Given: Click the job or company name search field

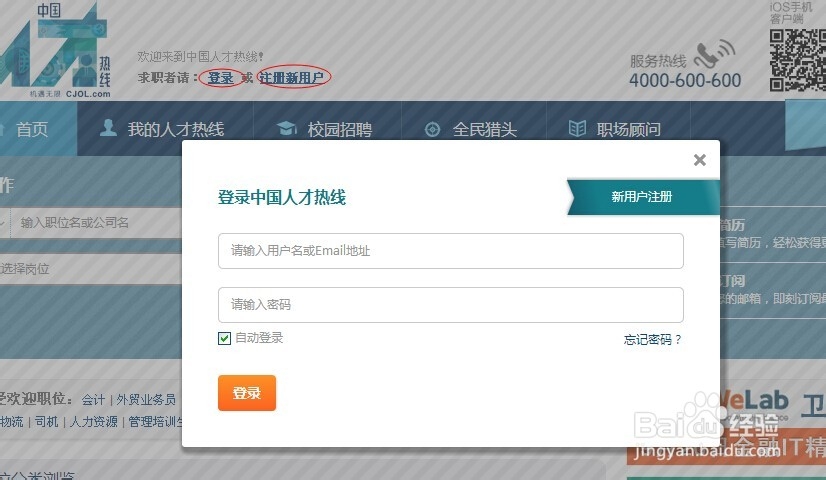Looking at the screenshot, I should coord(96,223).
